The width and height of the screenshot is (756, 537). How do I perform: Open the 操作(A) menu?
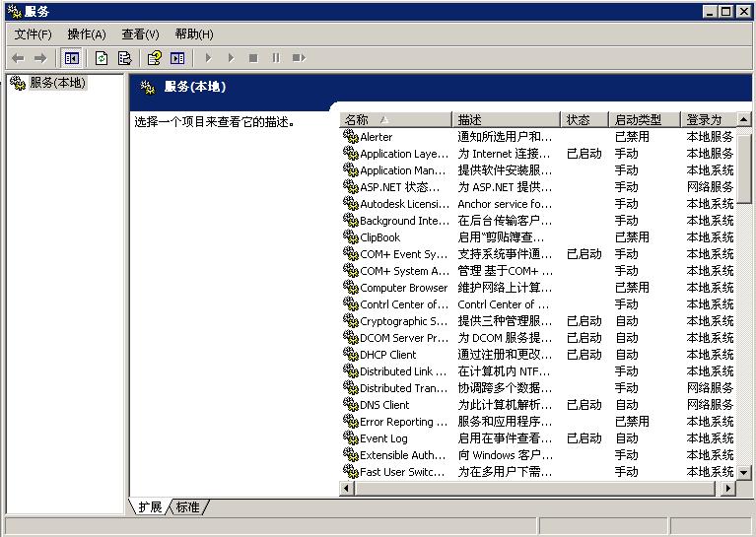(x=87, y=34)
